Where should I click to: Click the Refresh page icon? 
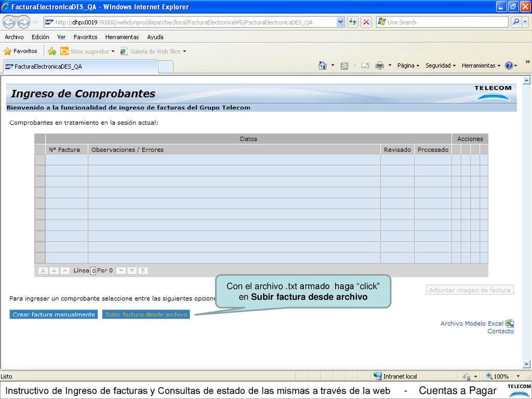pos(353,22)
